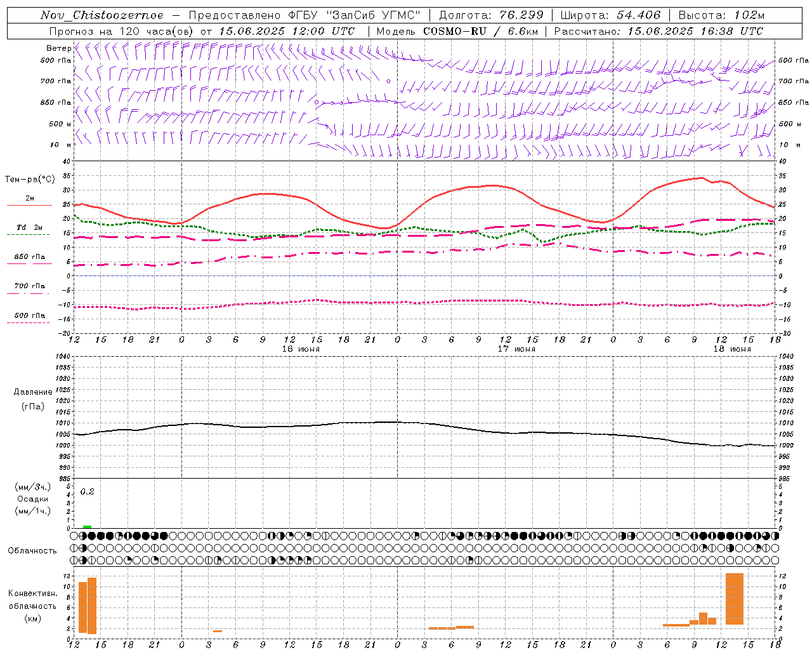The image size is (812, 650).
Task: Click the 850 гПа temperature legend entry
Action: [29, 257]
